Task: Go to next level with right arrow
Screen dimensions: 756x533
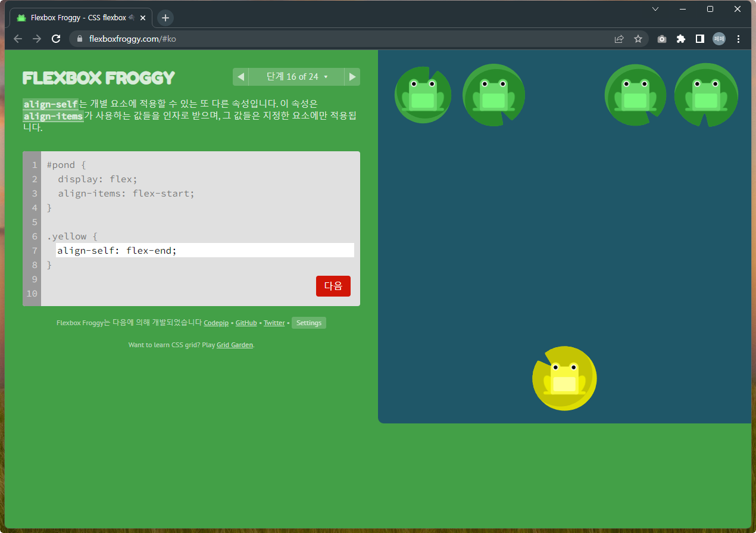Action: tap(352, 77)
